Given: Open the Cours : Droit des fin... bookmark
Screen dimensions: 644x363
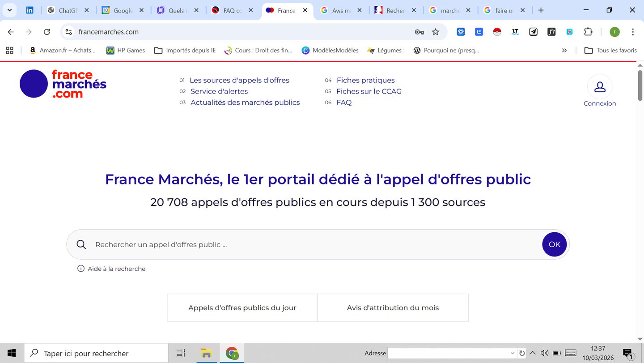Looking at the screenshot, I should [x=258, y=50].
